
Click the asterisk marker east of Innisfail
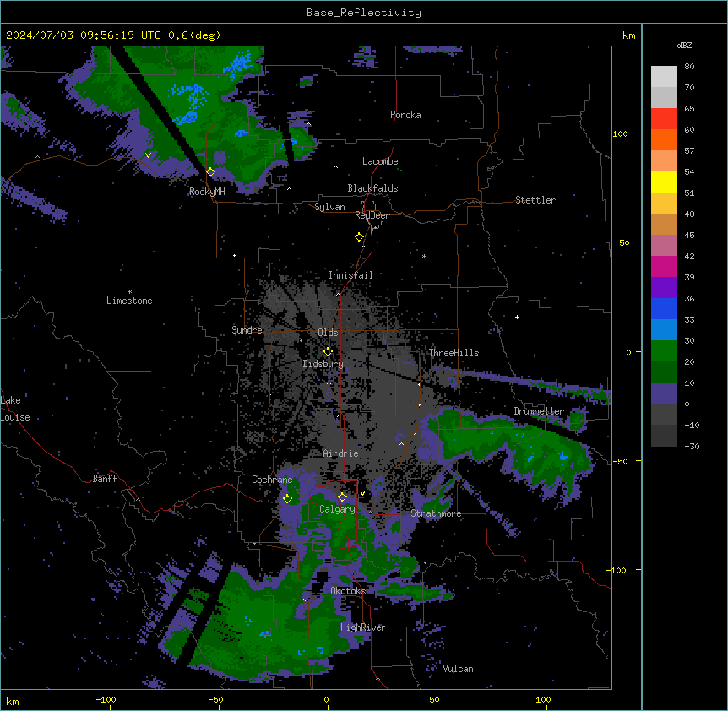[424, 256]
